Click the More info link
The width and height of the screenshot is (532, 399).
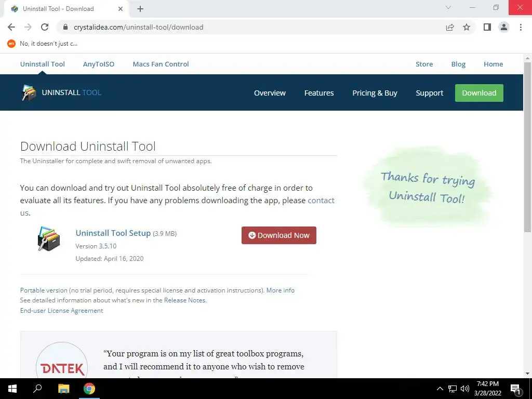click(280, 290)
